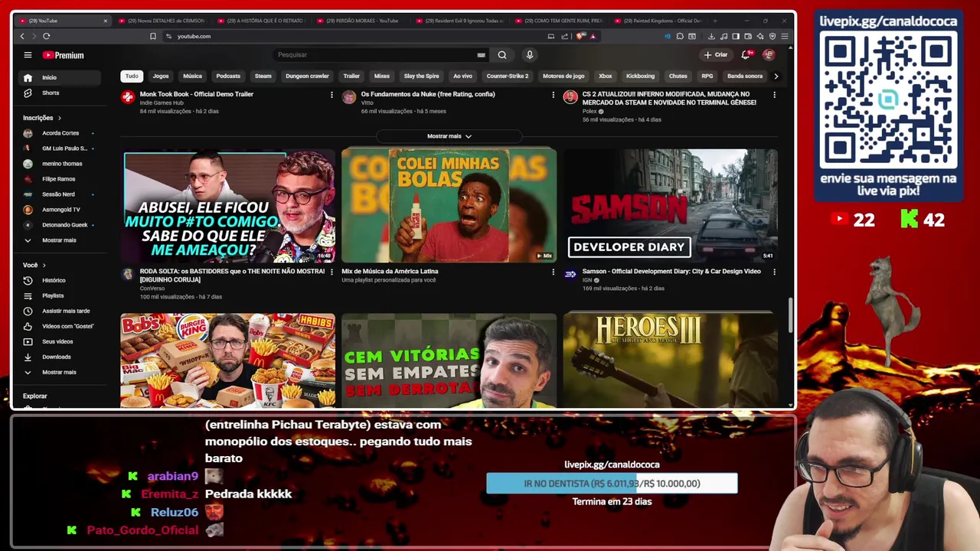Expand Mostrar mais under Inscrições
Image resolution: width=980 pixels, height=551 pixels.
(x=59, y=240)
